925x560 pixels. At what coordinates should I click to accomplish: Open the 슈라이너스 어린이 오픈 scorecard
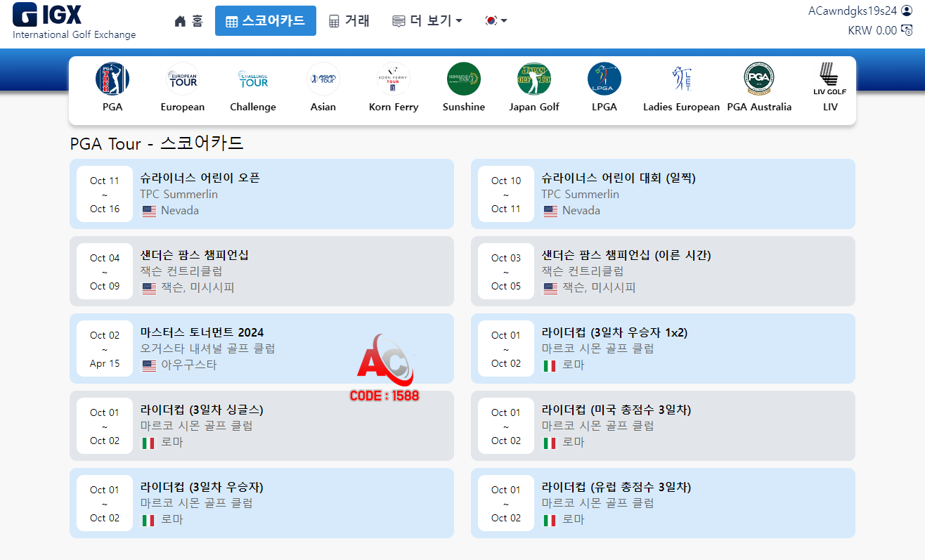[261, 194]
